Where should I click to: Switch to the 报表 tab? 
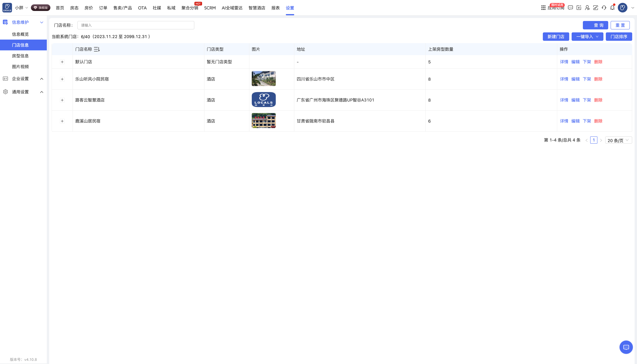pos(275,8)
